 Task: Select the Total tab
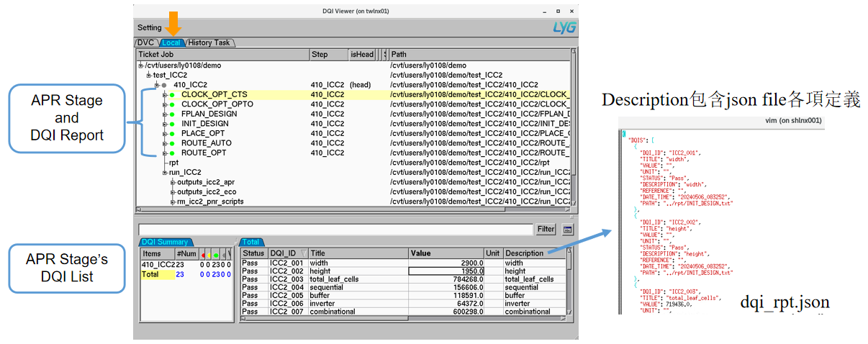tap(250, 243)
